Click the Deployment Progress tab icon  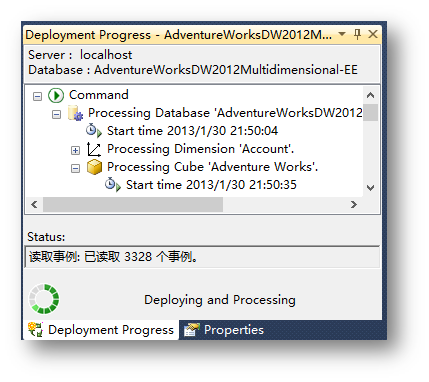[35, 330]
